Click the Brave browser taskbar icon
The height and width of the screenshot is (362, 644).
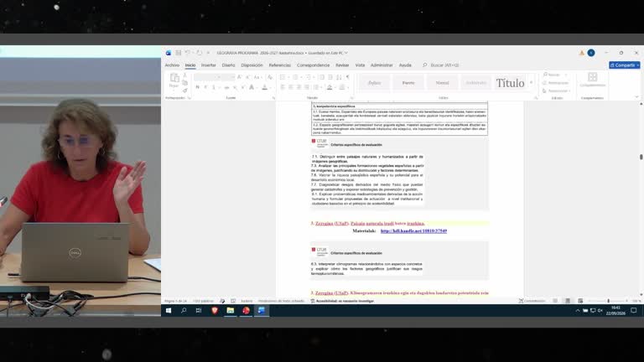click(x=215, y=311)
